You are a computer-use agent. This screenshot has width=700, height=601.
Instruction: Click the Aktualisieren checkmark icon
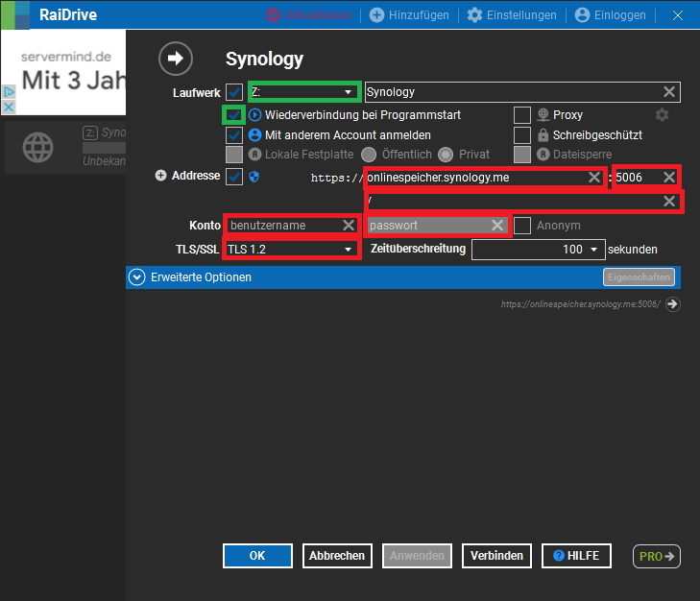click(273, 14)
